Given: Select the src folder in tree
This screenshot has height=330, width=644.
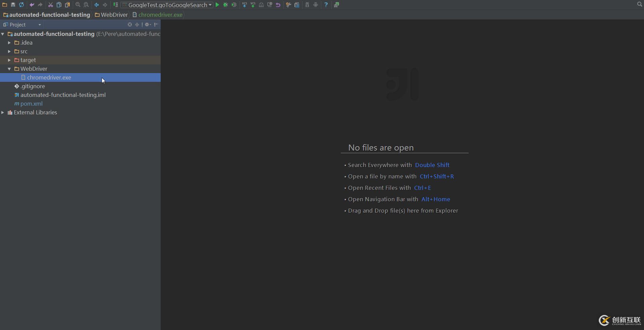Looking at the screenshot, I should point(21,51).
